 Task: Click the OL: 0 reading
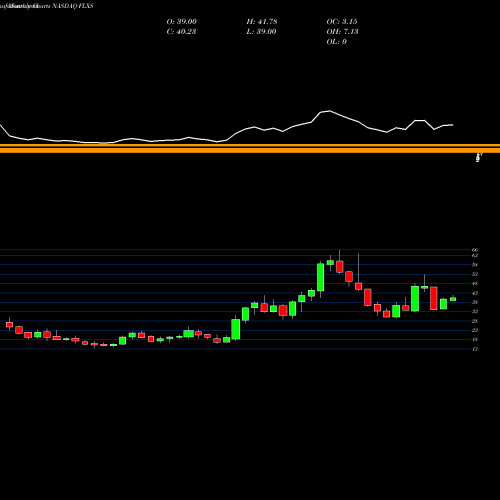(336, 42)
